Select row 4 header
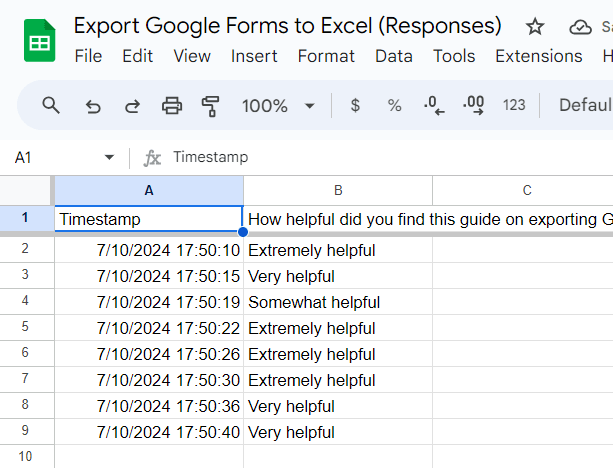 tap(26, 302)
